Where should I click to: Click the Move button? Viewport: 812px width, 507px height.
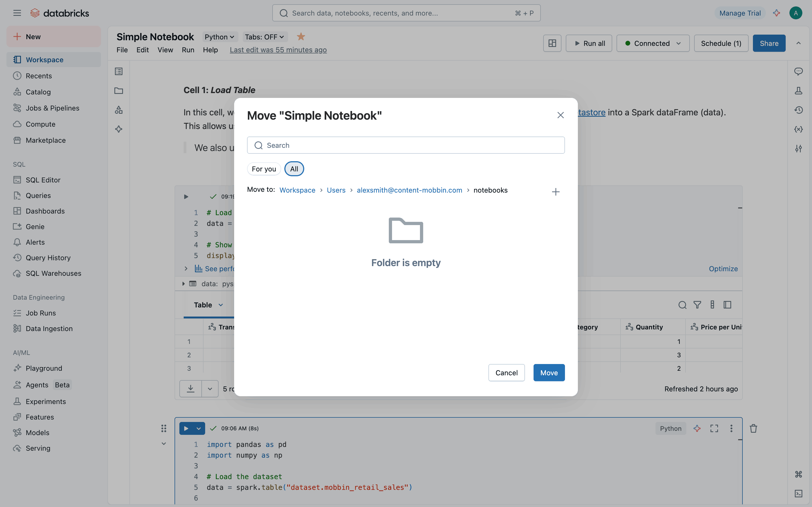(549, 373)
